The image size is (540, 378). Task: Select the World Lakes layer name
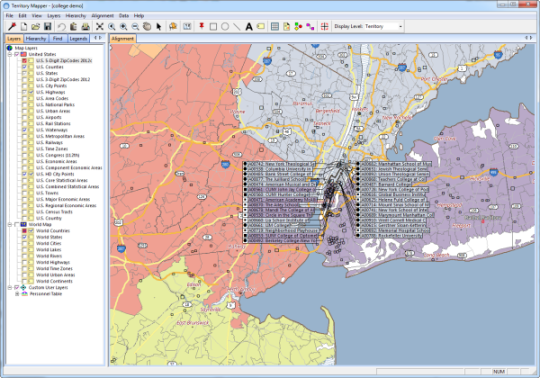(x=49, y=250)
